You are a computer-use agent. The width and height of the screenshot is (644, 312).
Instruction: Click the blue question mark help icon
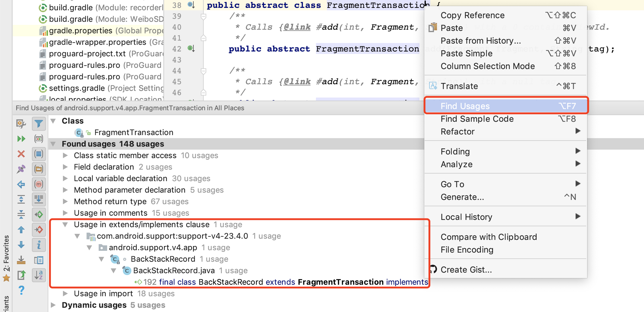tap(21, 290)
